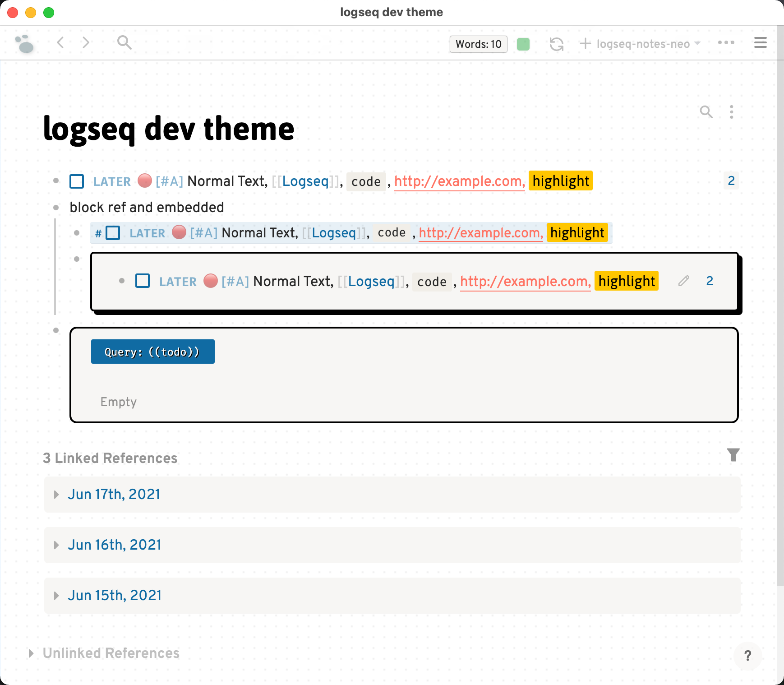Open Logseq link inside block reference
The height and width of the screenshot is (685, 784).
point(334,233)
